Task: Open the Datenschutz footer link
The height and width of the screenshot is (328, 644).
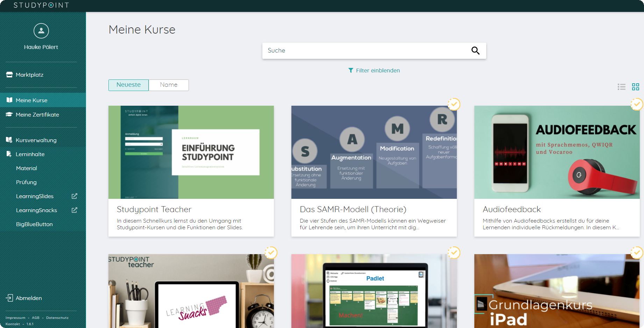Action: (x=57, y=318)
